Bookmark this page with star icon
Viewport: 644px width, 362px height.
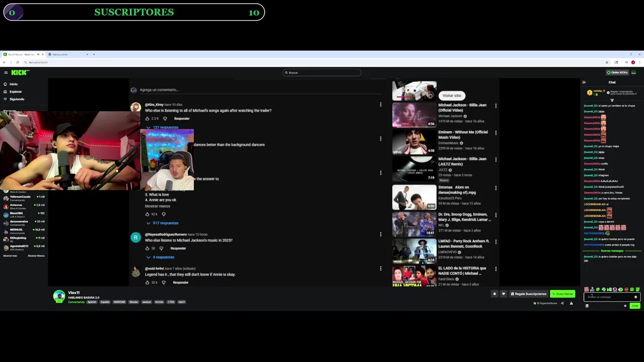coord(607,62)
